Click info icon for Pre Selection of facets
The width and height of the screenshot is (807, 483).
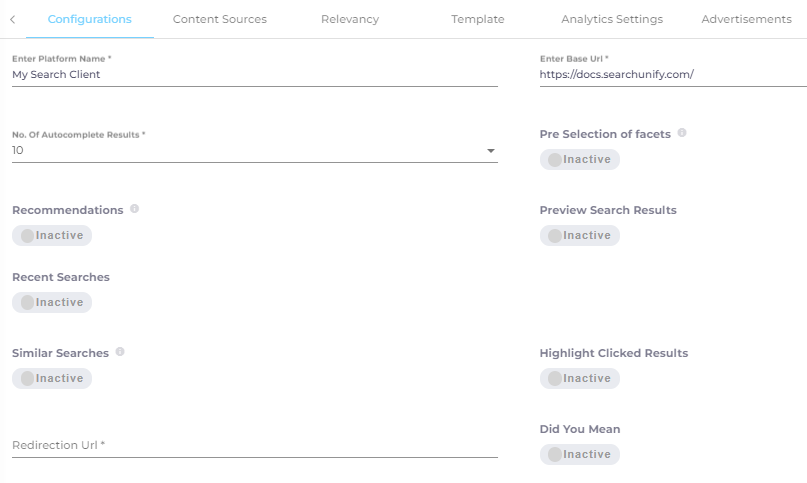coord(682,133)
